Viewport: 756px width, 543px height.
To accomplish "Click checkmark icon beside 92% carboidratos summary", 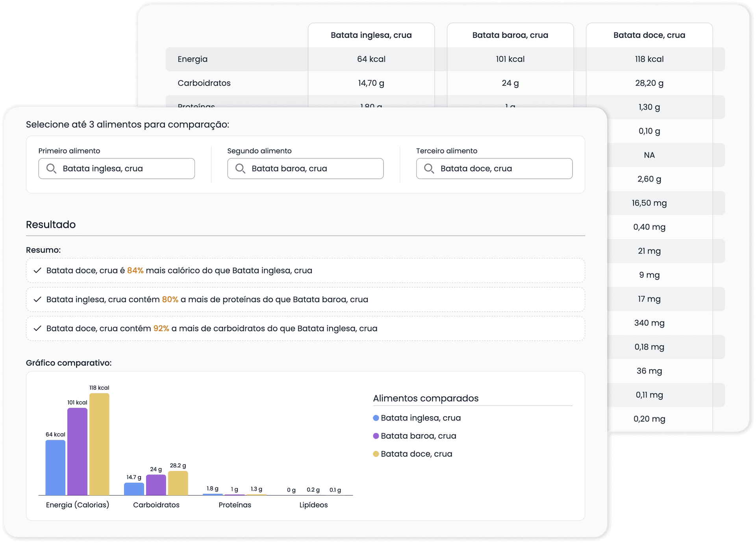I will click(37, 328).
